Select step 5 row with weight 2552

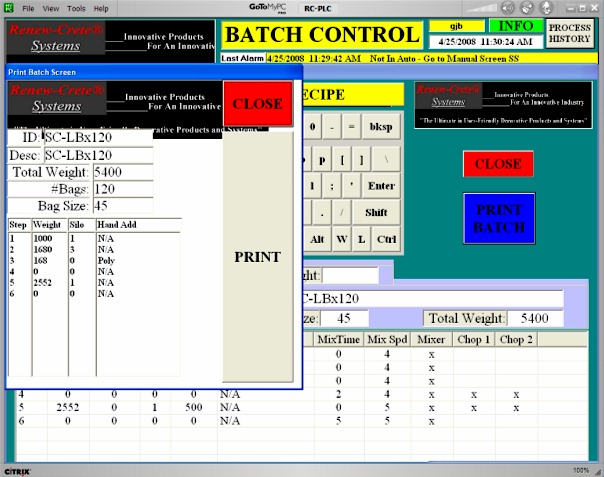coord(94,282)
